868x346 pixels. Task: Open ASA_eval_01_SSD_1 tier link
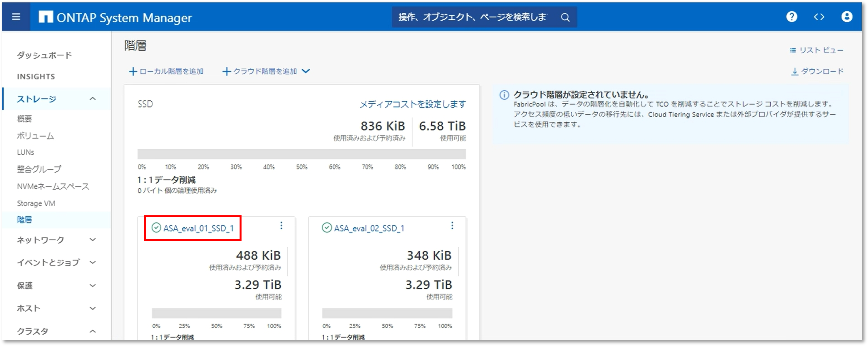coord(198,228)
